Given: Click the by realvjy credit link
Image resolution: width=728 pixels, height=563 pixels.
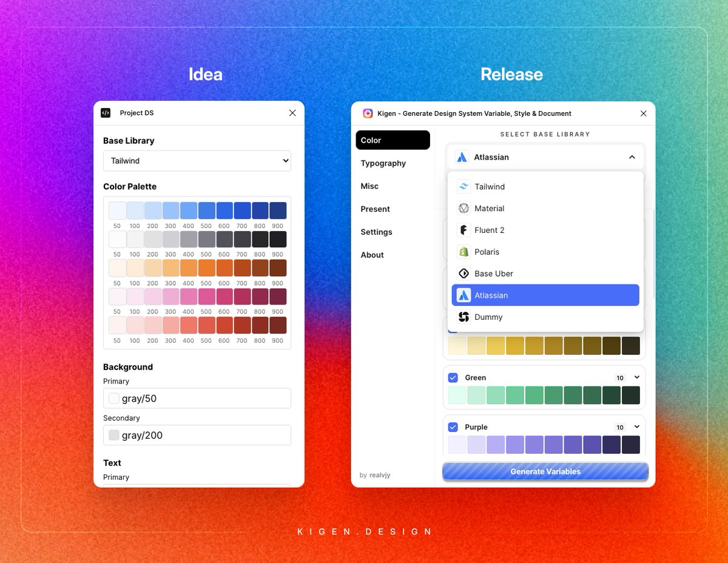Looking at the screenshot, I should click(x=375, y=475).
